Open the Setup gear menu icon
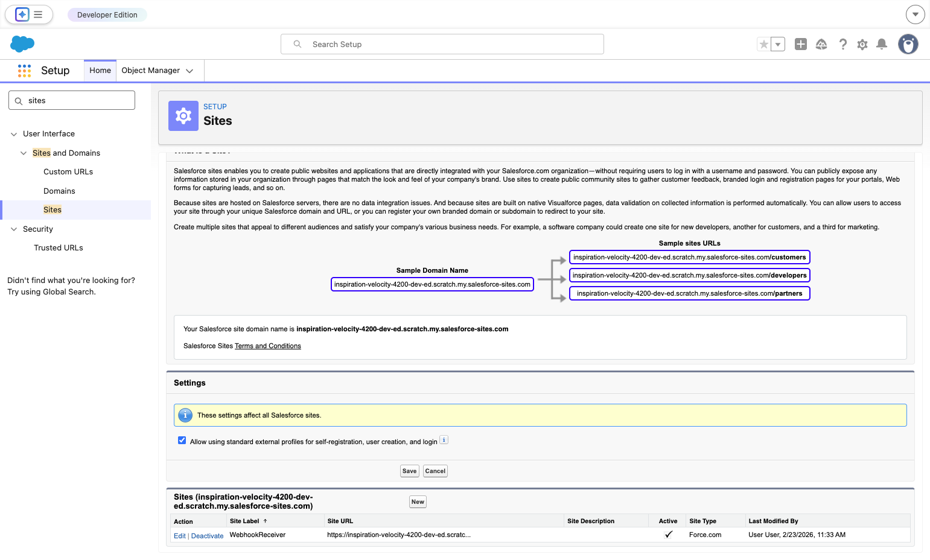This screenshot has width=930, height=560. (862, 44)
